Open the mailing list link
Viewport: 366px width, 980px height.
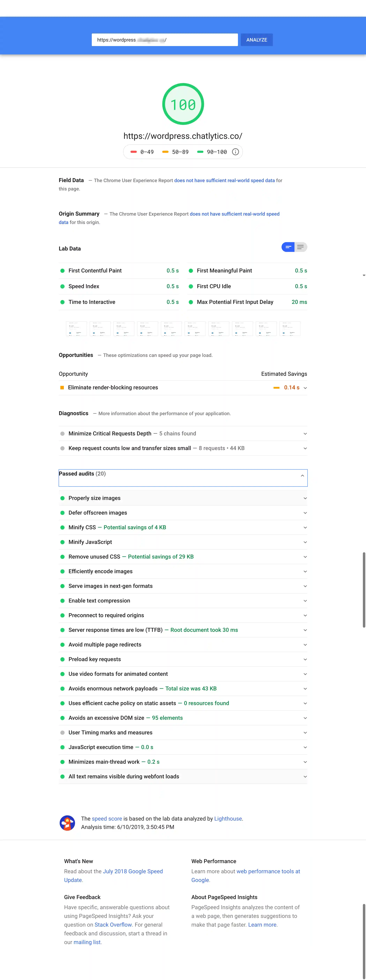(x=87, y=942)
